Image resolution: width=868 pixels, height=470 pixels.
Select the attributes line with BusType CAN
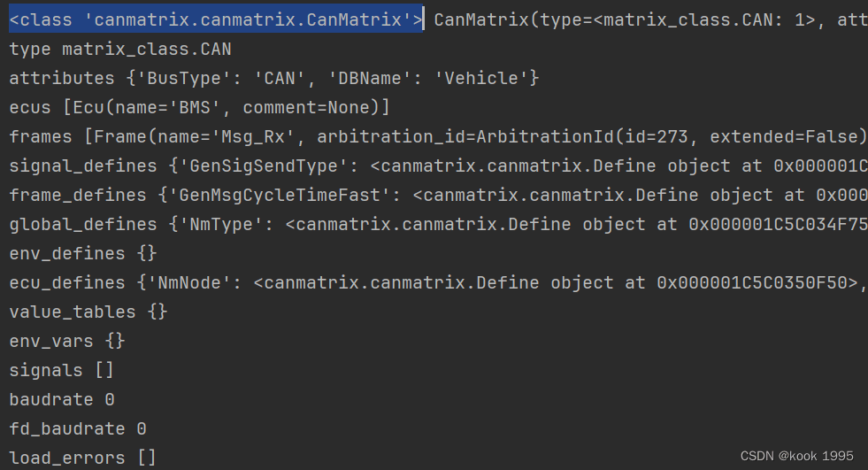(x=274, y=78)
